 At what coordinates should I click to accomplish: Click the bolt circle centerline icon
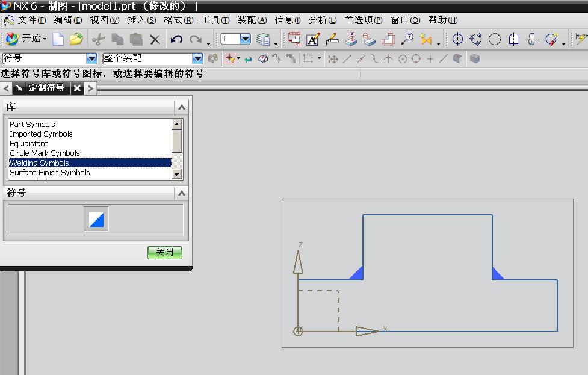point(476,39)
